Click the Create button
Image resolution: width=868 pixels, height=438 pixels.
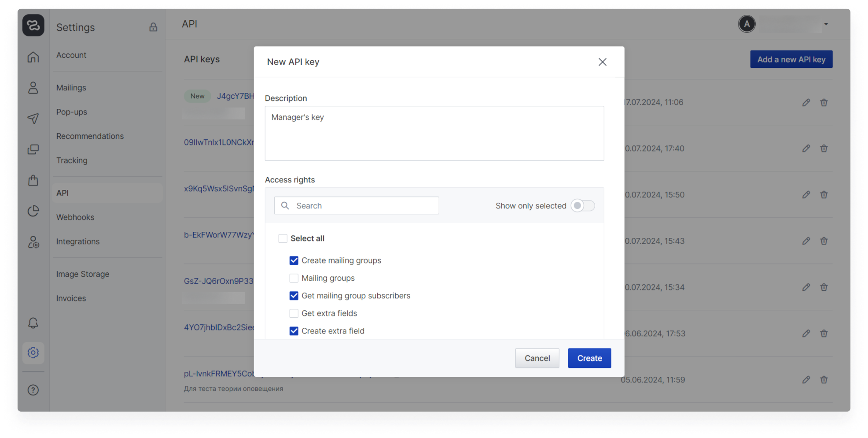pyautogui.click(x=589, y=358)
